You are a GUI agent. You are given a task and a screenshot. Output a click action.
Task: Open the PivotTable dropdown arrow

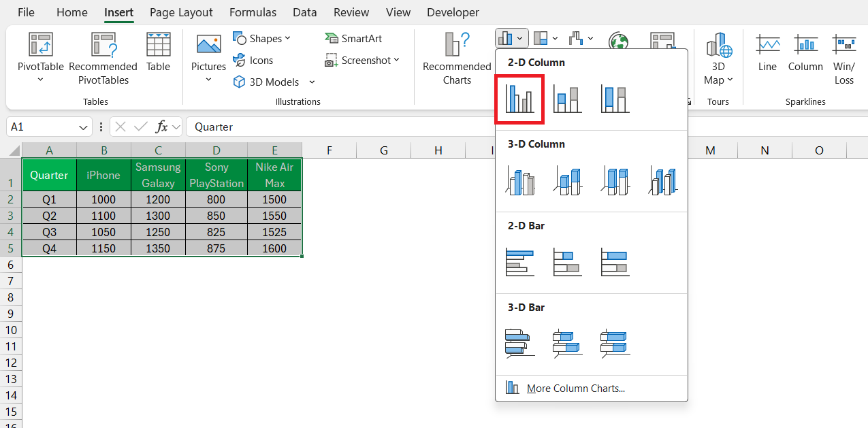coord(40,80)
